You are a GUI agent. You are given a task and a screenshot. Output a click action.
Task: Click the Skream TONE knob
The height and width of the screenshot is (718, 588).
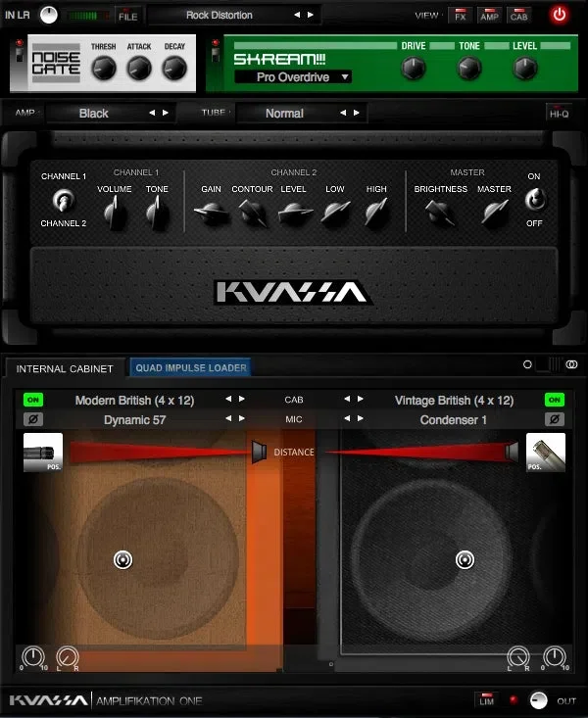[x=469, y=69]
